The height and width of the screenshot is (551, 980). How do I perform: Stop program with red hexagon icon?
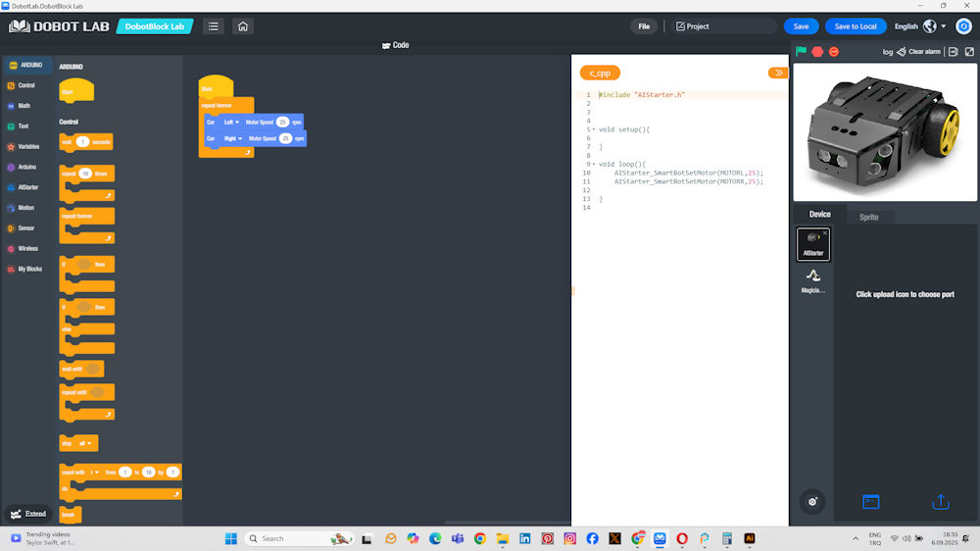tap(817, 51)
